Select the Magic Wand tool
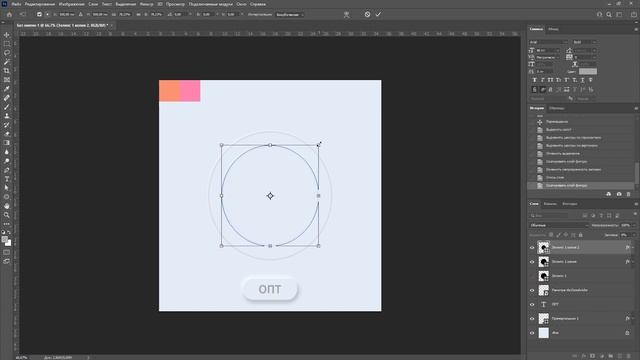 tap(7, 62)
